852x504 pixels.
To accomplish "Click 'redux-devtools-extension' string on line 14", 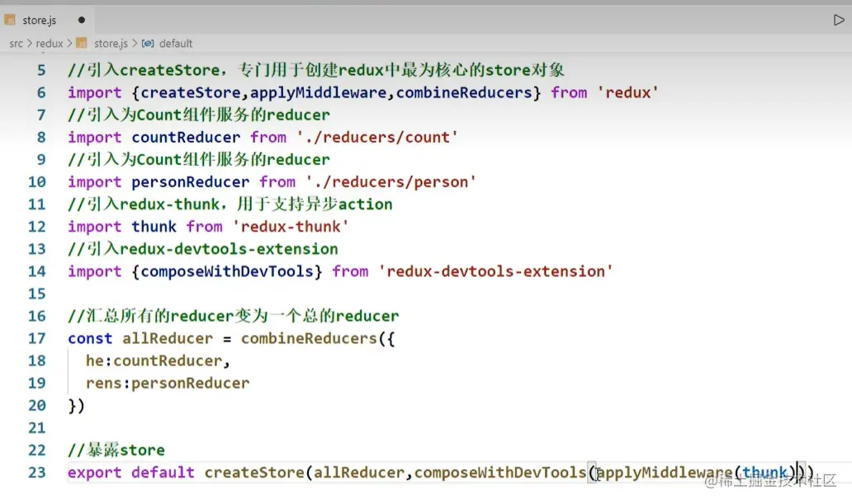I will coord(495,271).
